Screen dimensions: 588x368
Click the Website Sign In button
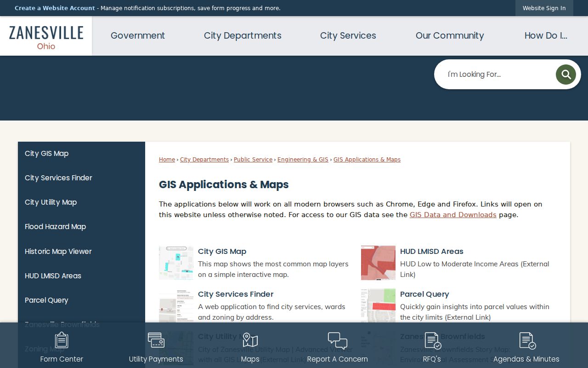pos(544,8)
